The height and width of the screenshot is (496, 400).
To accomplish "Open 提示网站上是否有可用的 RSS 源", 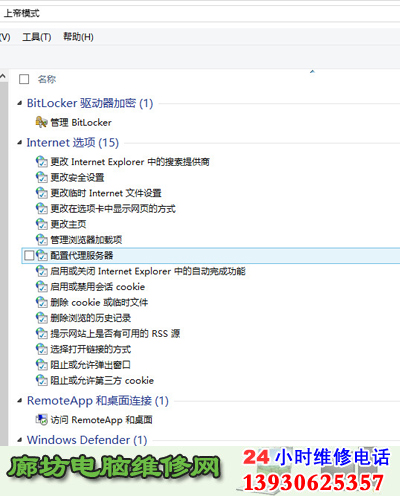I will click(x=115, y=333).
